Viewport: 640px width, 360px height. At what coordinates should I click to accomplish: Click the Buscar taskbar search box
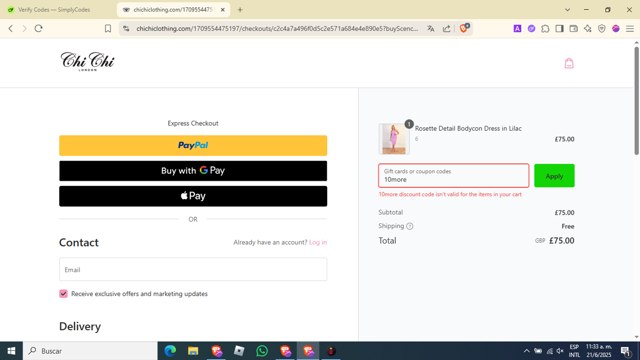pos(91,351)
